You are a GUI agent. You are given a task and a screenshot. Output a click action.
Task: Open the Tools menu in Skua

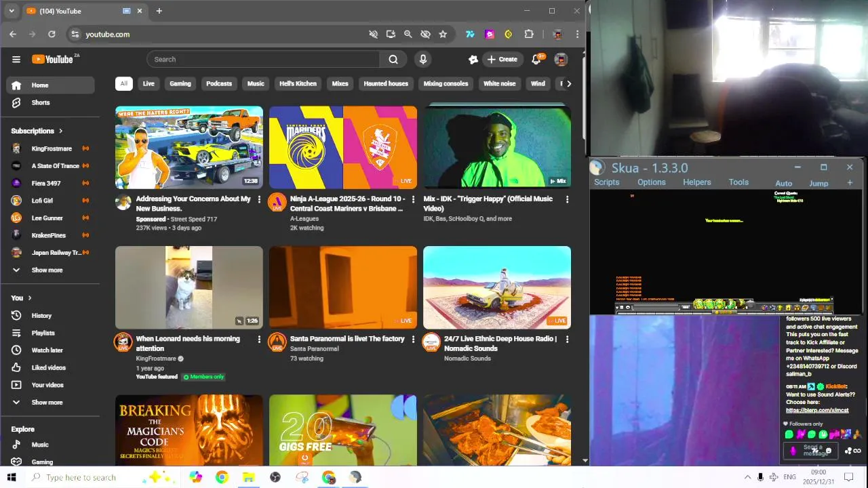738,182
